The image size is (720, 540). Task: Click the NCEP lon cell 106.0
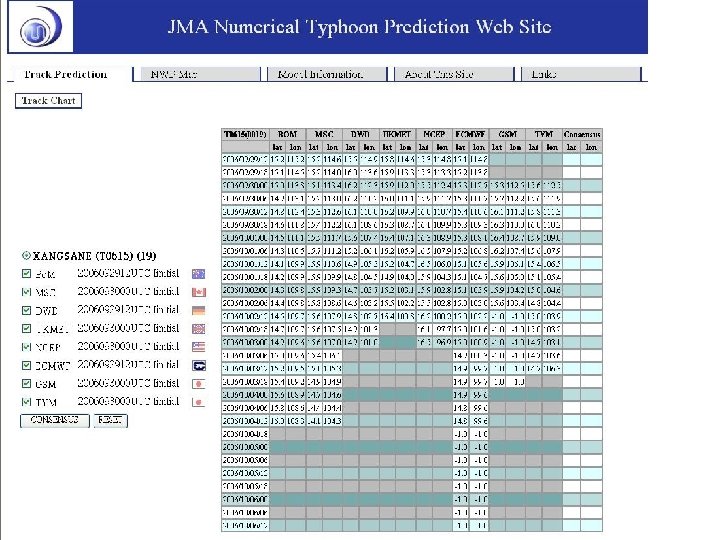(x=443, y=264)
